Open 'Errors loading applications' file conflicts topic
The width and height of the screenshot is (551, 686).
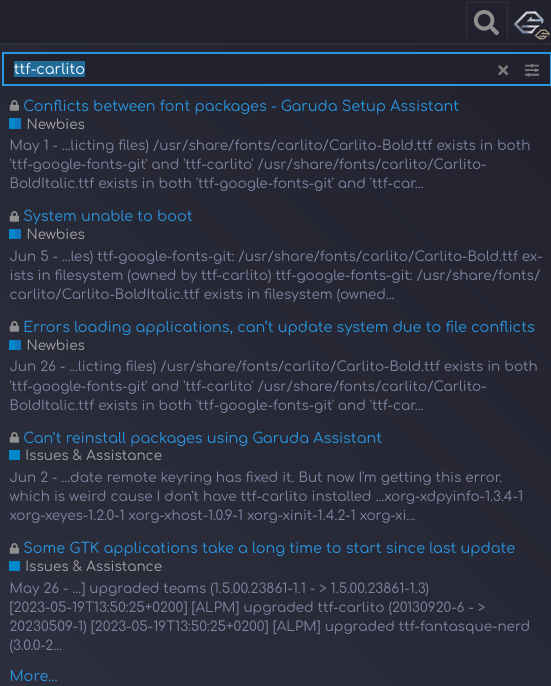(x=279, y=327)
